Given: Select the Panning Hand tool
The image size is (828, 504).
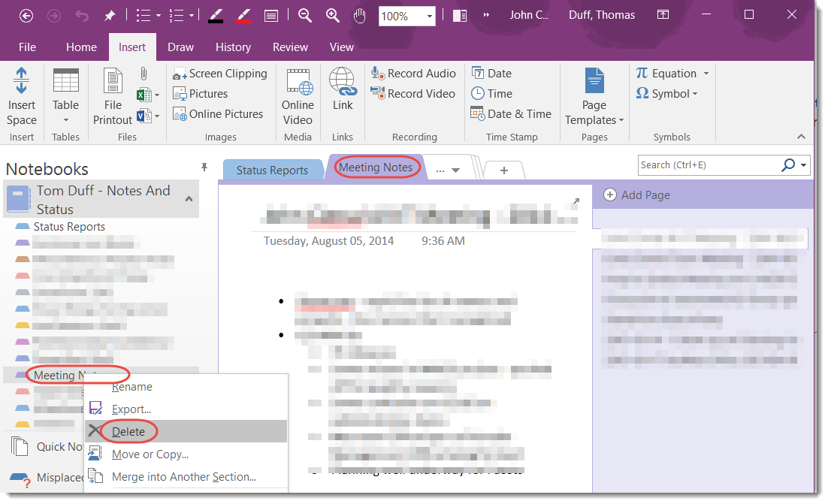Looking at the screenshot, I should 359,15.
